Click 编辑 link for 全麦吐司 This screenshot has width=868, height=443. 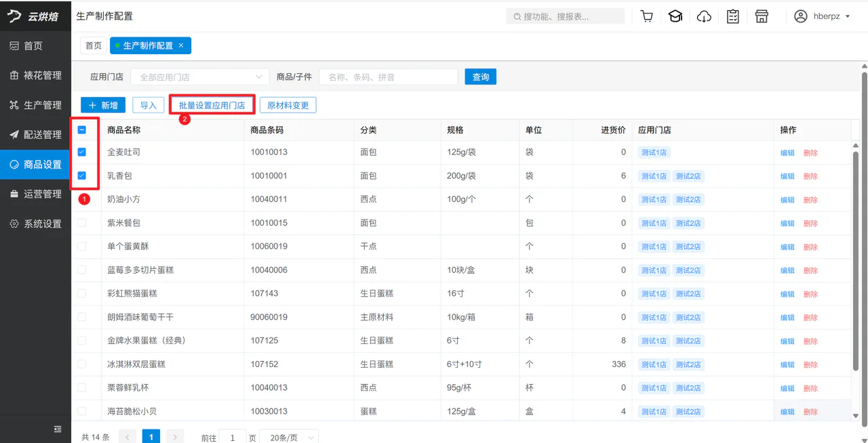787,153
